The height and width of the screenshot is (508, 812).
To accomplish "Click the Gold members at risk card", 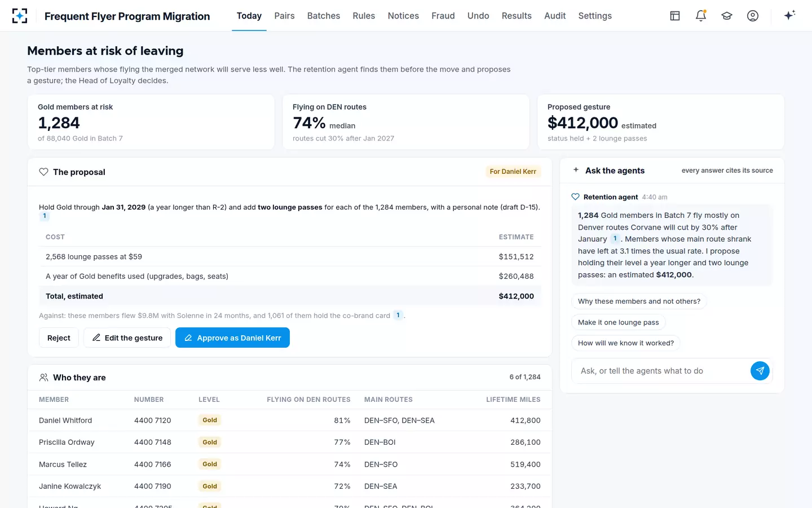I will coord(151,122).
